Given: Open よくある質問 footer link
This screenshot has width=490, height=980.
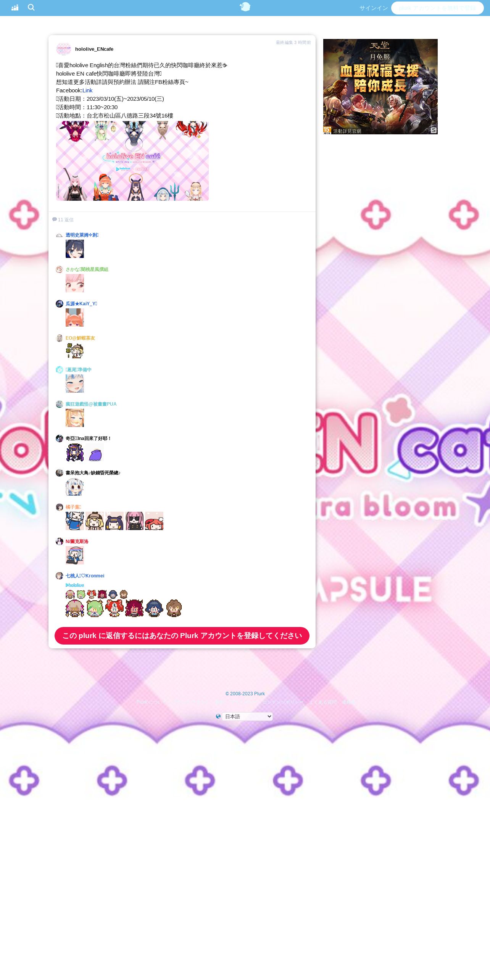Looking at the screenshot, I should pos(323,702).
